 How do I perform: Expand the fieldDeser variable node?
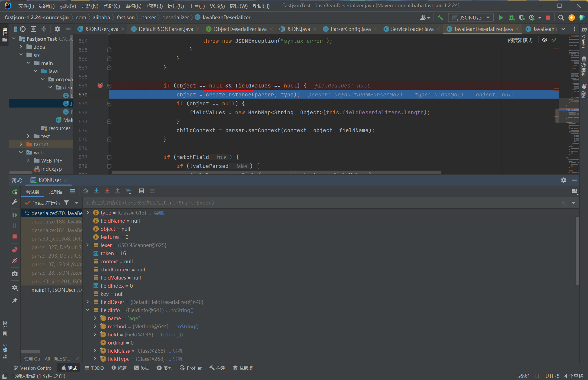pos(88,302)
